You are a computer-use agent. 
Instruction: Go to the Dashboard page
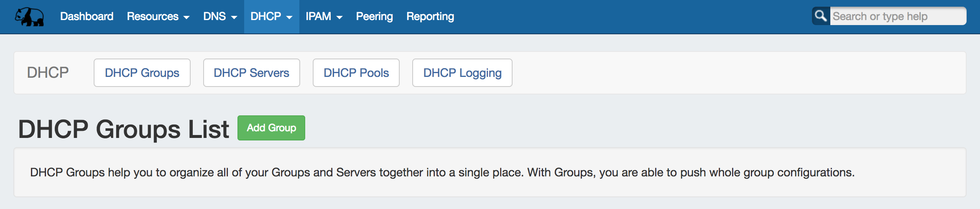coord(87,16)
